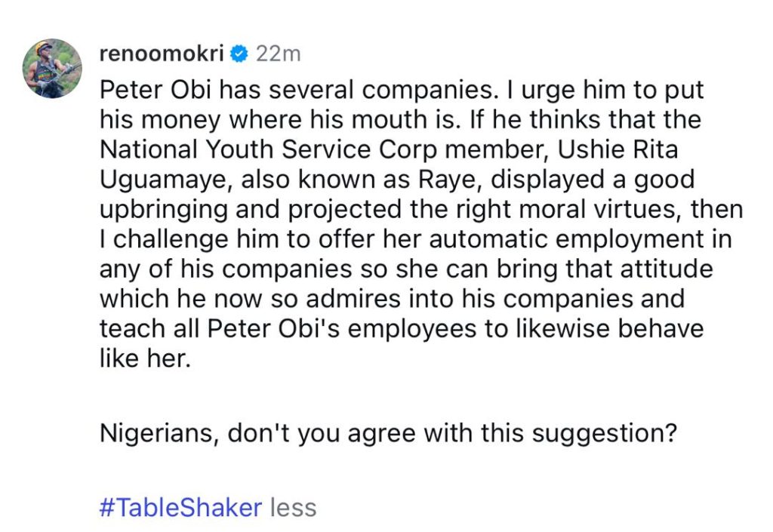Click the words "like her." ending the paragraph
The height and width of the screenshot is (532, 773).
[142, 359]
